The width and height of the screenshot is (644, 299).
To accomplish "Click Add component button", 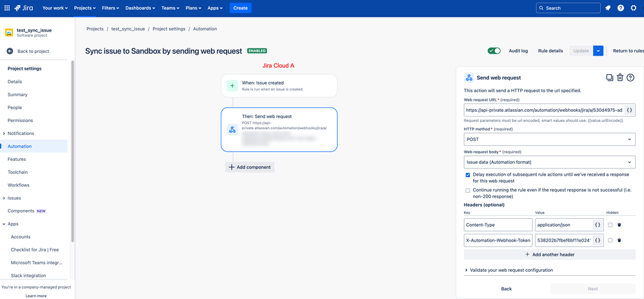I will coord(250,167).
